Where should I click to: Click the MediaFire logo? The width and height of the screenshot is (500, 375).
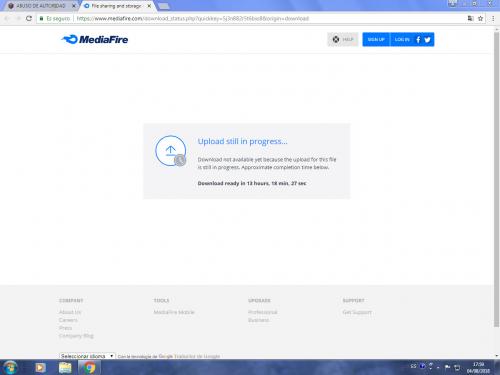tap(95, 39)
